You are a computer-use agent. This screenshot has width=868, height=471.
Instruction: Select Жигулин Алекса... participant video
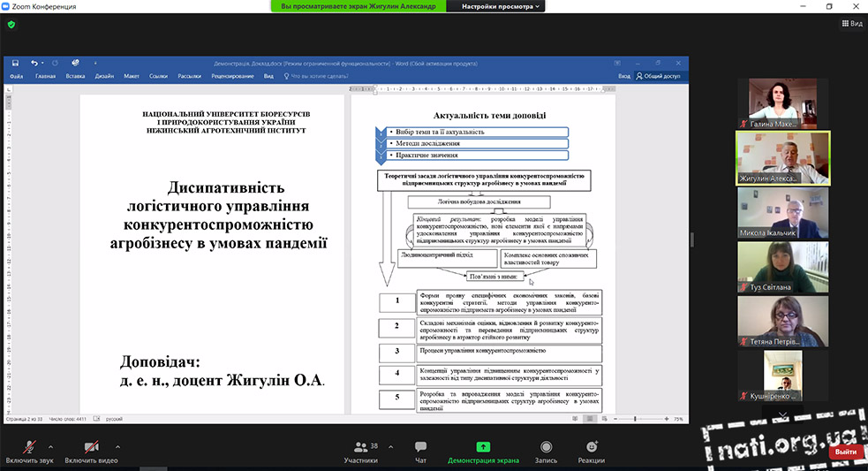click(782, 158)
